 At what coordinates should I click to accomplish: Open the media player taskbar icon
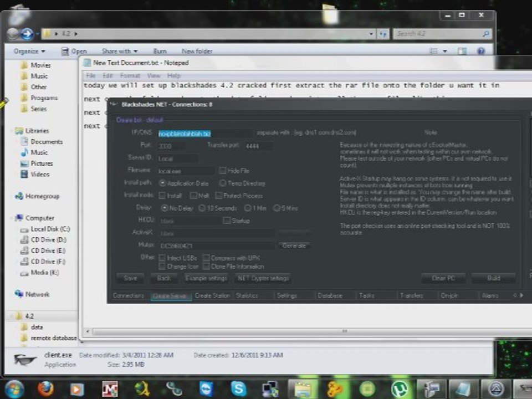click(x=76, y=389)
